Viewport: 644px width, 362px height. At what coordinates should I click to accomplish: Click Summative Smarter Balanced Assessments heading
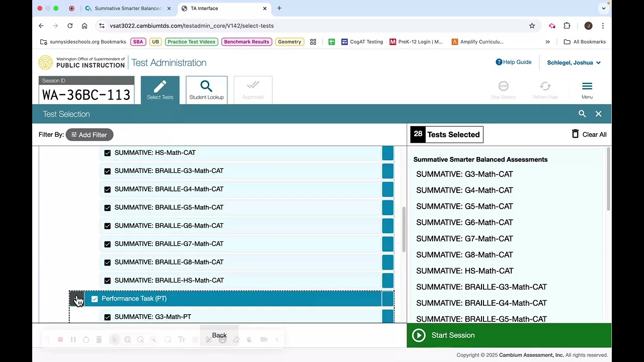coord(480,159)
